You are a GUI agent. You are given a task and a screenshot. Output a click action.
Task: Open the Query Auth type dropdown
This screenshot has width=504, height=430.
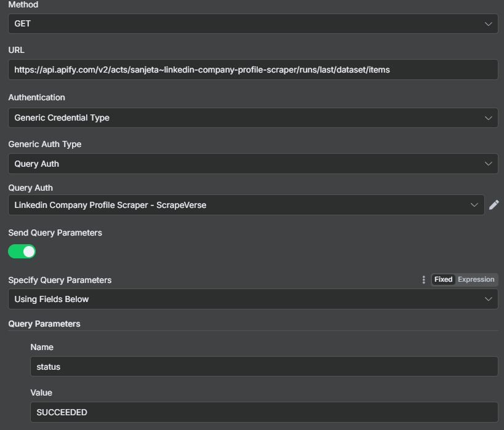pos(253,164)
